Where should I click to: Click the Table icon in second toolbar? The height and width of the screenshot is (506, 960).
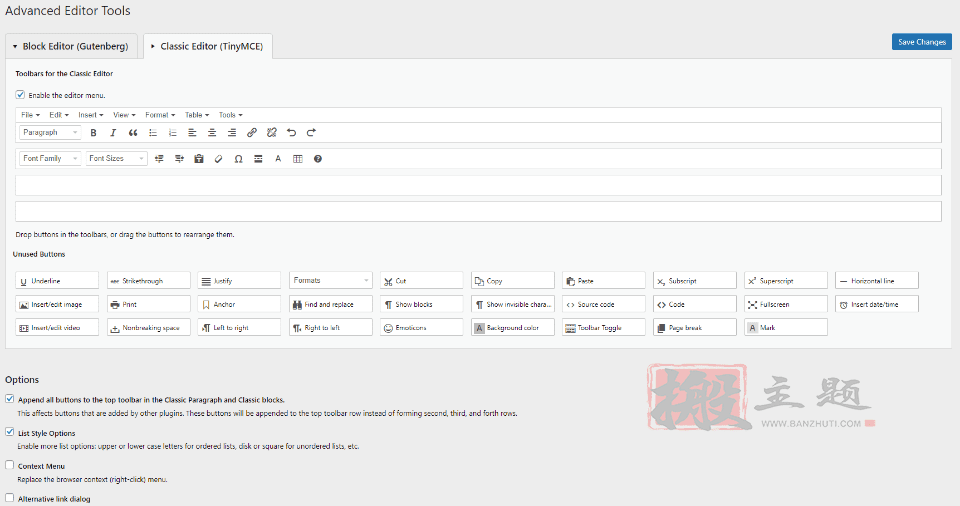[298, 159]
